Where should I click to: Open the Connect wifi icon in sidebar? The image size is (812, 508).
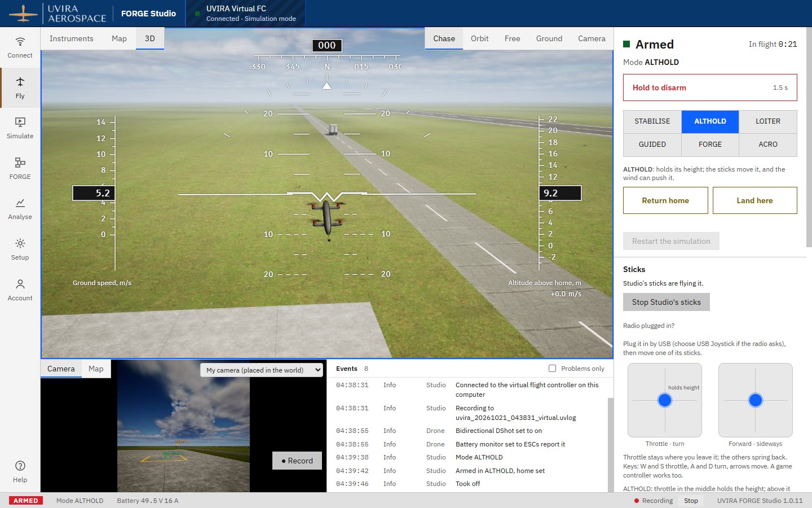(x=20, y=41)
